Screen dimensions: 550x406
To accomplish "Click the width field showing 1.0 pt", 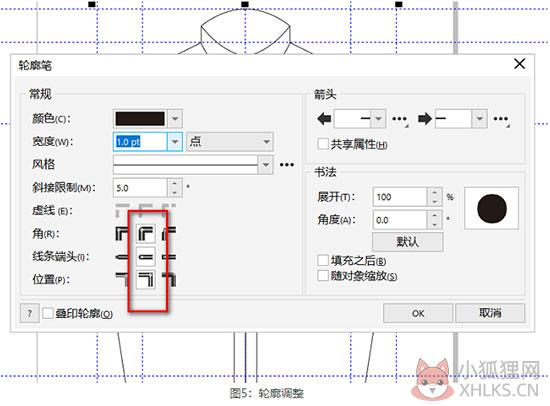I will click(x=140, y=142).
